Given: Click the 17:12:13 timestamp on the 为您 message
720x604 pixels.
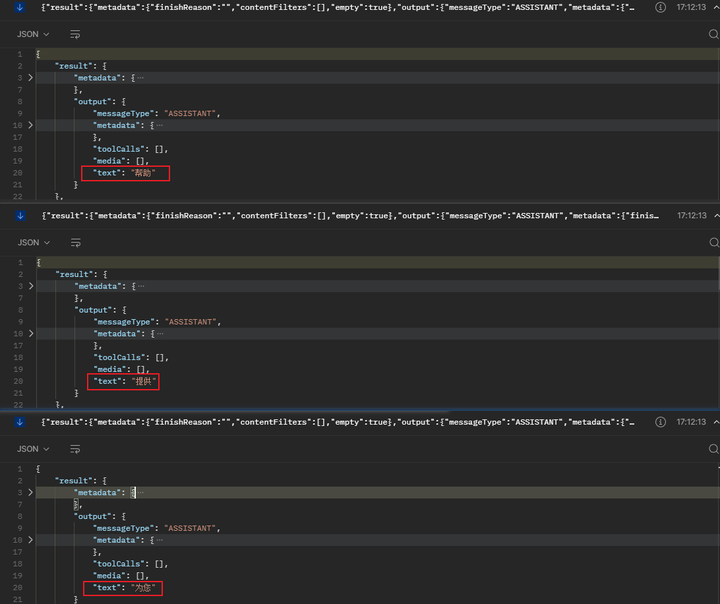Looking at the screenshot, I should 691,422.
